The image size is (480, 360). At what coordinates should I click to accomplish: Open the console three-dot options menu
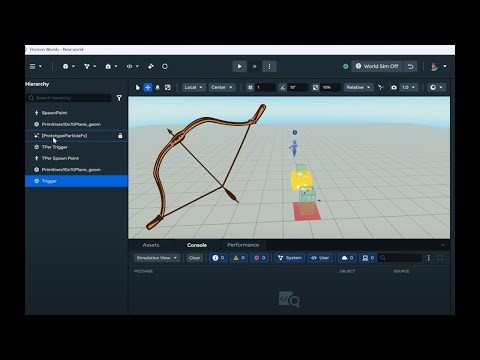(429, 258)
